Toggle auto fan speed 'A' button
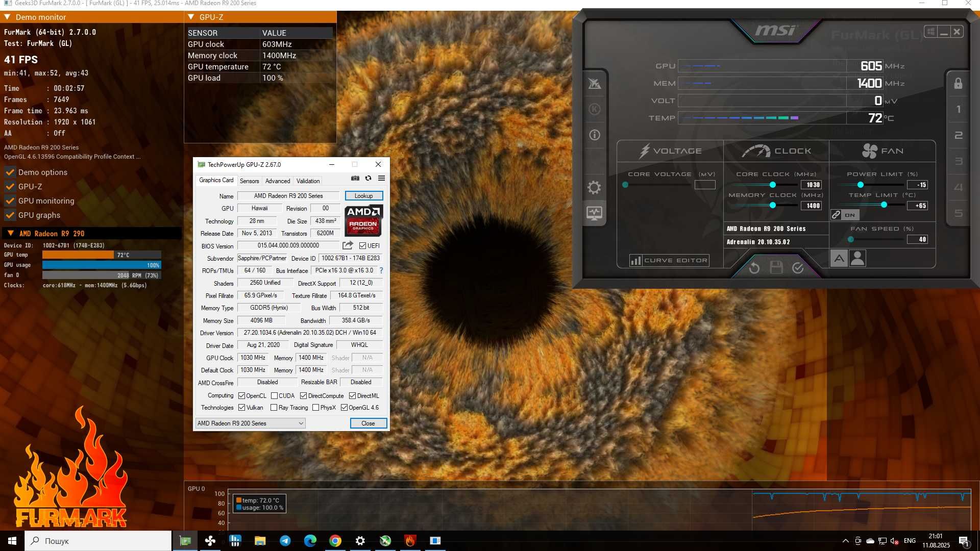 coord(839,259)
